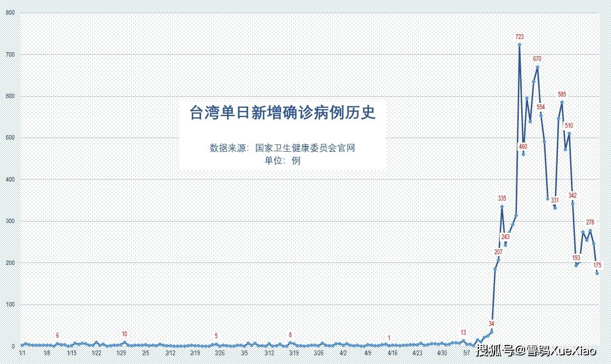Click the y-axis value 600
611x364 pixels.
[10, 96]
